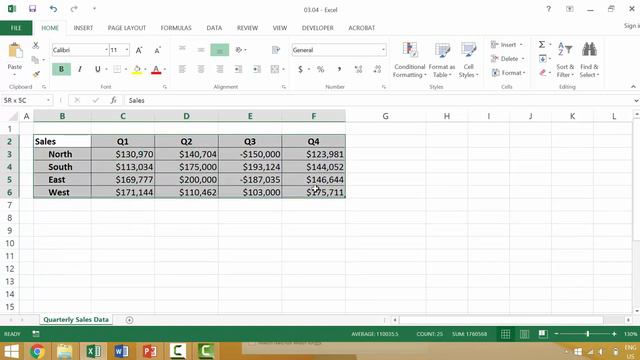
Task: Increase font size
Action: coord(139,50)
